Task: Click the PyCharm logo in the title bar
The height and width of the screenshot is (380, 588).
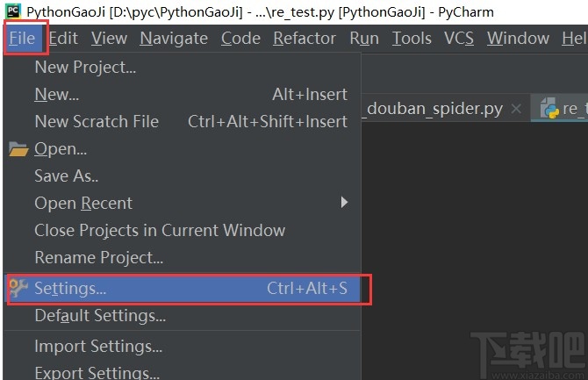Action: [13, 12]
